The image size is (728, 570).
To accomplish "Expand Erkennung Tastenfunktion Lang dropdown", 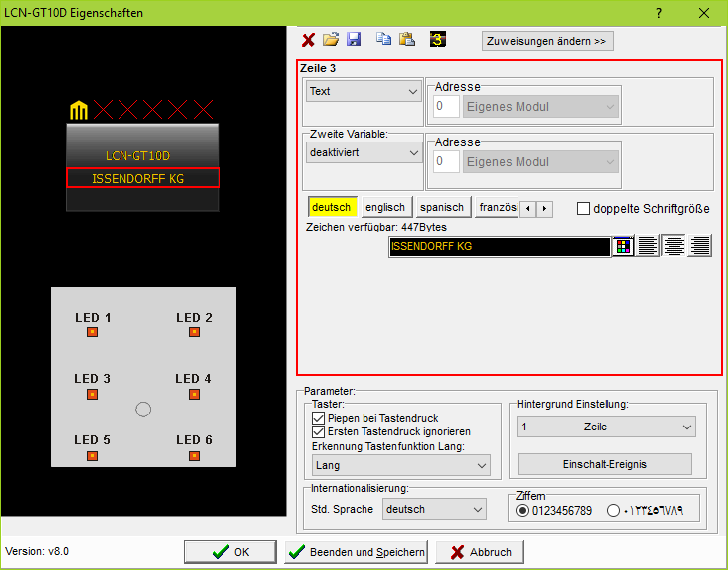I will (399, 465).
